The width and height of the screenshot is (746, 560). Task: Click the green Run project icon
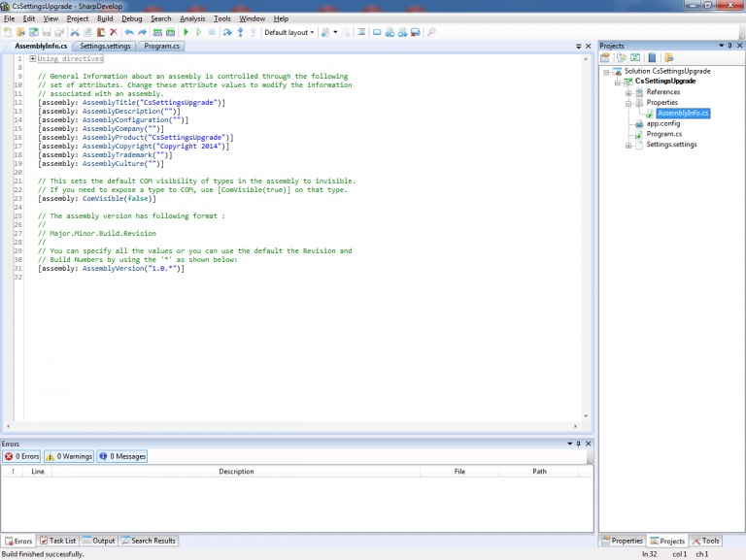(x=186, y=32)
